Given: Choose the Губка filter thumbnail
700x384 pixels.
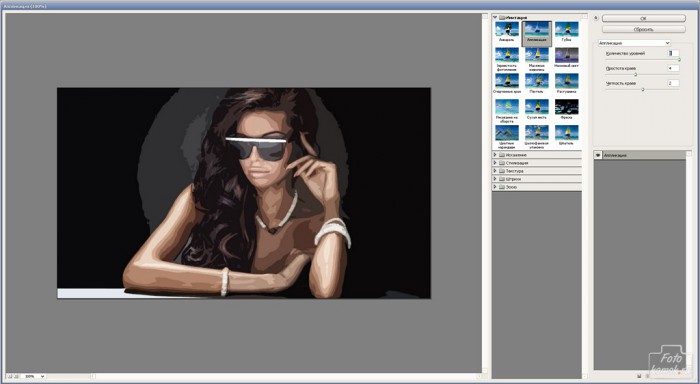Looking at the screenshot, I should [567, 29].
